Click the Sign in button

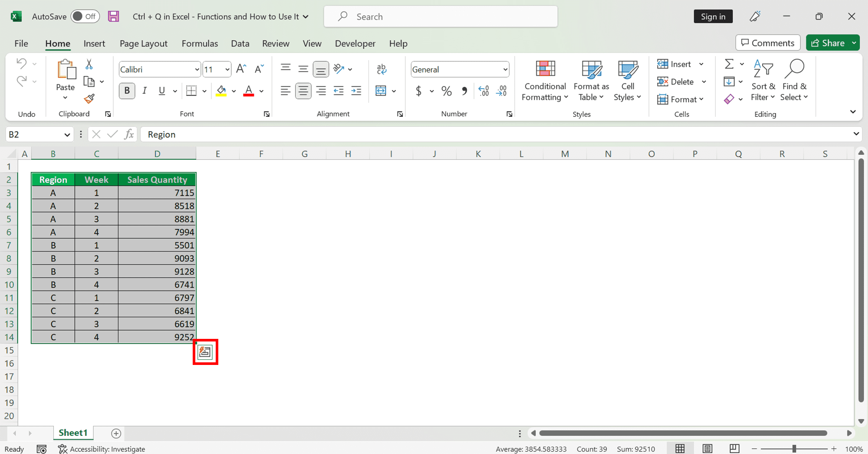click(x=713, y=17)
